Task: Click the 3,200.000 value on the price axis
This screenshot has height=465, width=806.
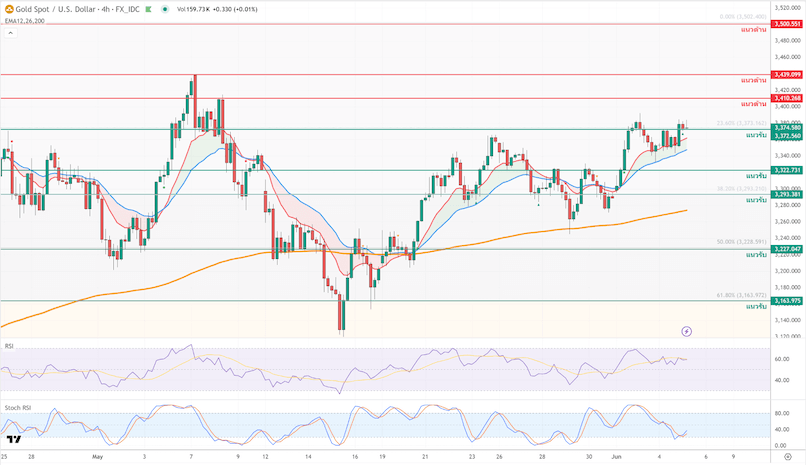Action: pos(787,271)
